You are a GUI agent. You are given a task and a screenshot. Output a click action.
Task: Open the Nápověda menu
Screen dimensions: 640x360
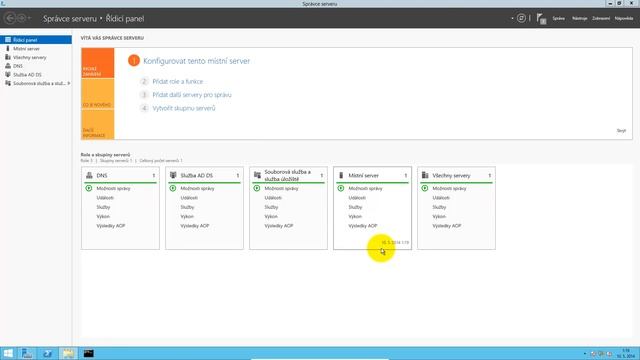(x=624, y=18)
